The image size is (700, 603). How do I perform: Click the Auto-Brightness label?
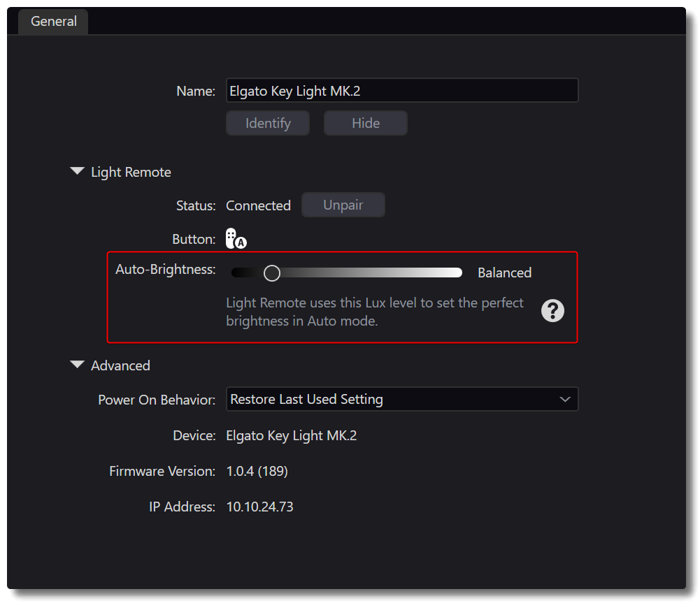166,270
